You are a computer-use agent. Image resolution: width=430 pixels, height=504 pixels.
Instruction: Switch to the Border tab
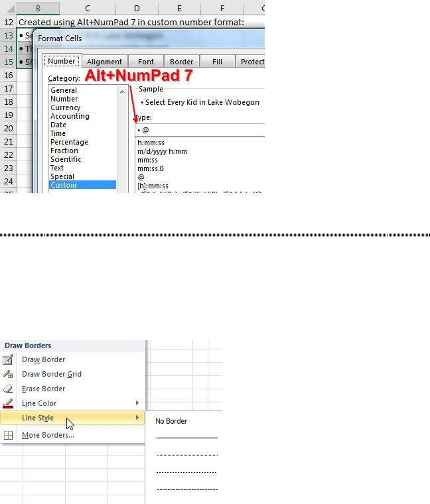coord(181,62)
